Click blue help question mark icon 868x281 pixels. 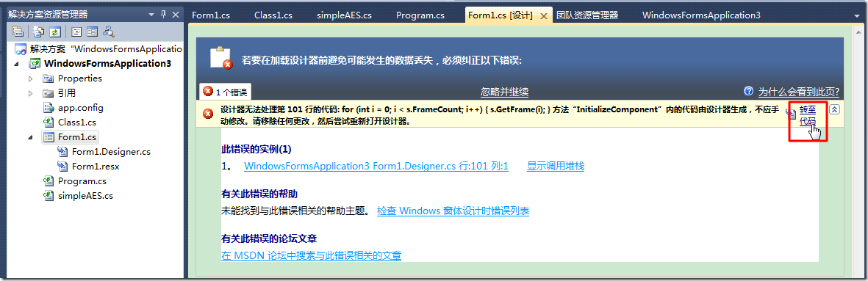click(748, 91)
